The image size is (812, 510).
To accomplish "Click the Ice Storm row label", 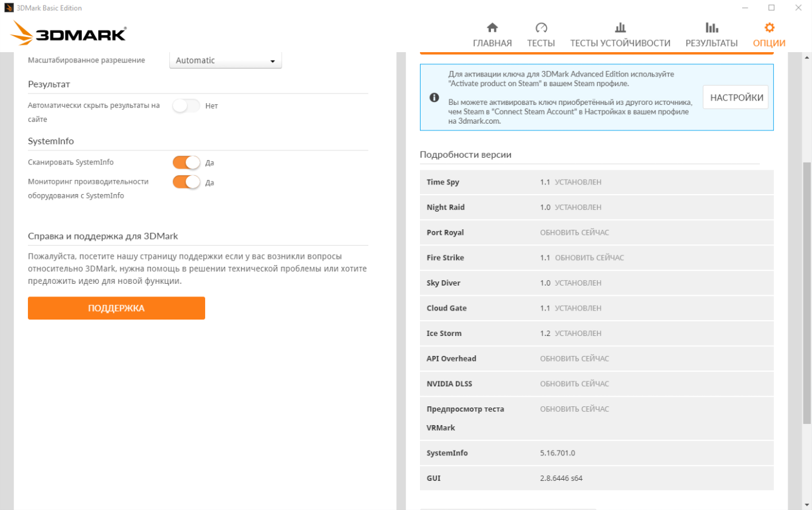I will 444,334.
